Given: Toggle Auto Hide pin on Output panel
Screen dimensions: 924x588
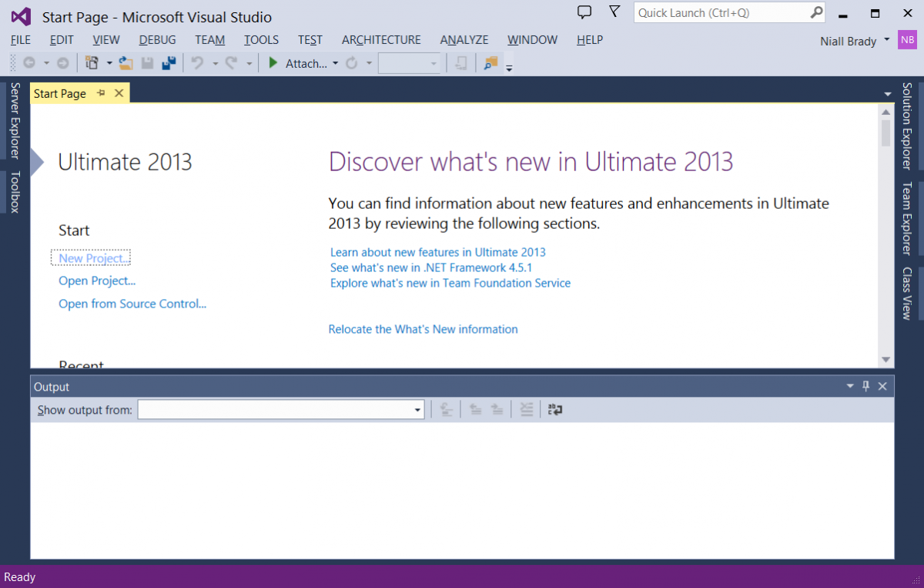Looking at the screenshot, I should coord(866,386).
